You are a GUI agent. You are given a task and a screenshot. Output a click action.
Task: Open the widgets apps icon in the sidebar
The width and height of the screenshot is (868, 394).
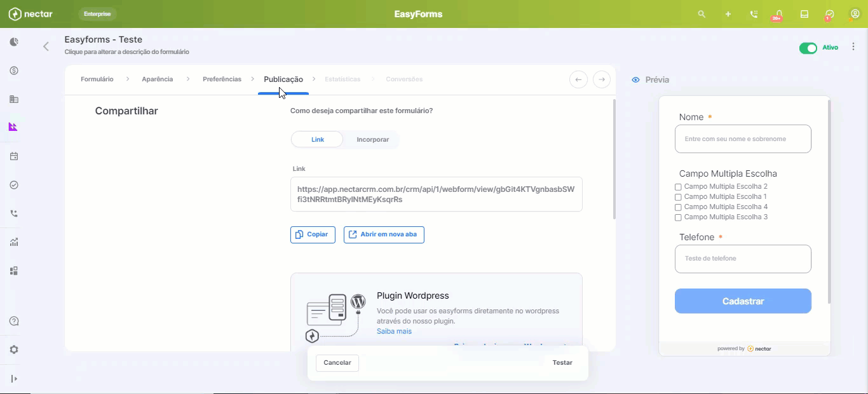click(14, 271)
